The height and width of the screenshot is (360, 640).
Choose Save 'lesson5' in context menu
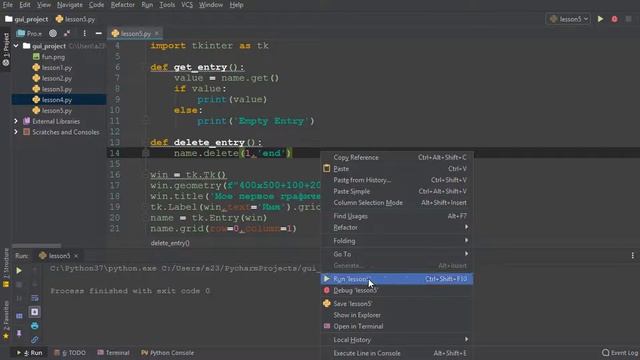pos(397,304)
